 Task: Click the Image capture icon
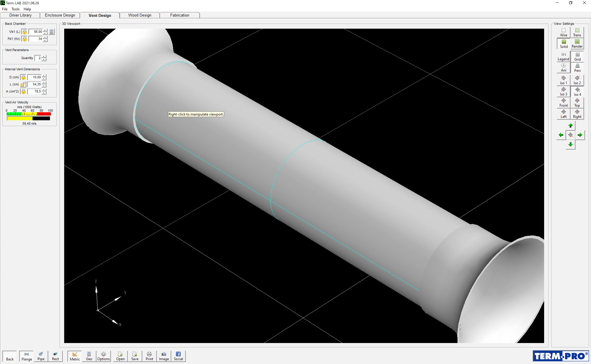[164, 356]
